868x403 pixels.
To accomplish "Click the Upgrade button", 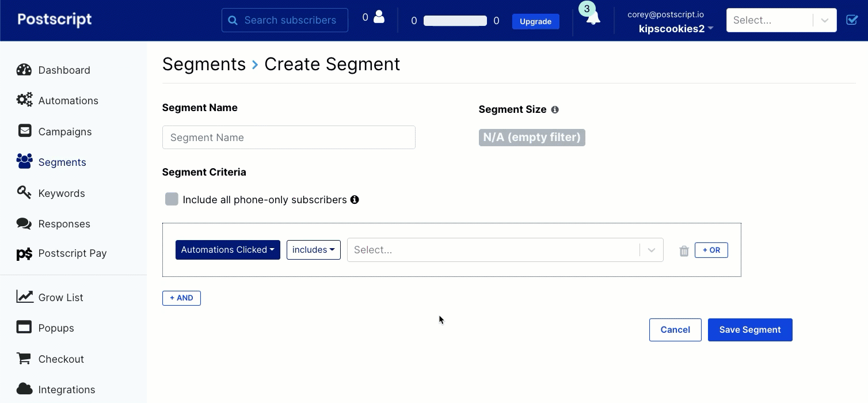I will (536, 21).
